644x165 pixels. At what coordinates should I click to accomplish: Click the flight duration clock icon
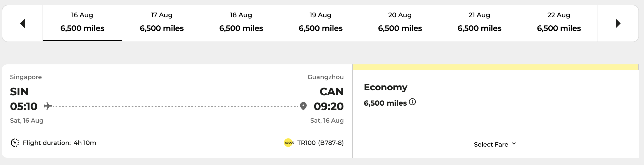point(15,143)
